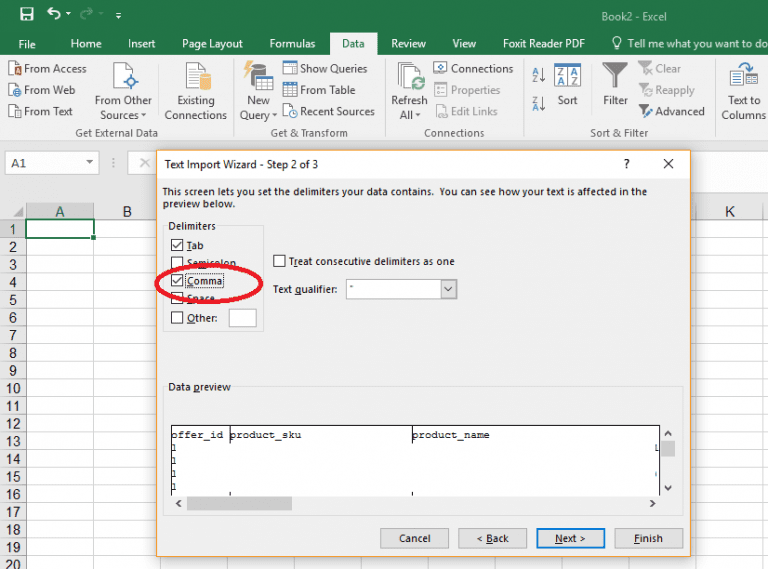Click Edit Links in Connections group
The width and height of the screenshot is (768, 569).
click(467, 112)
